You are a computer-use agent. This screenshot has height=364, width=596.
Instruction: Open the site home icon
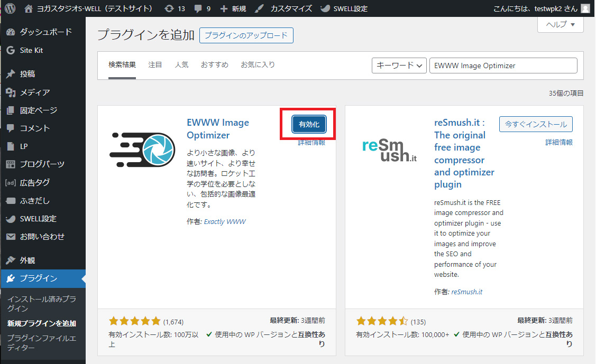(29, 8)
